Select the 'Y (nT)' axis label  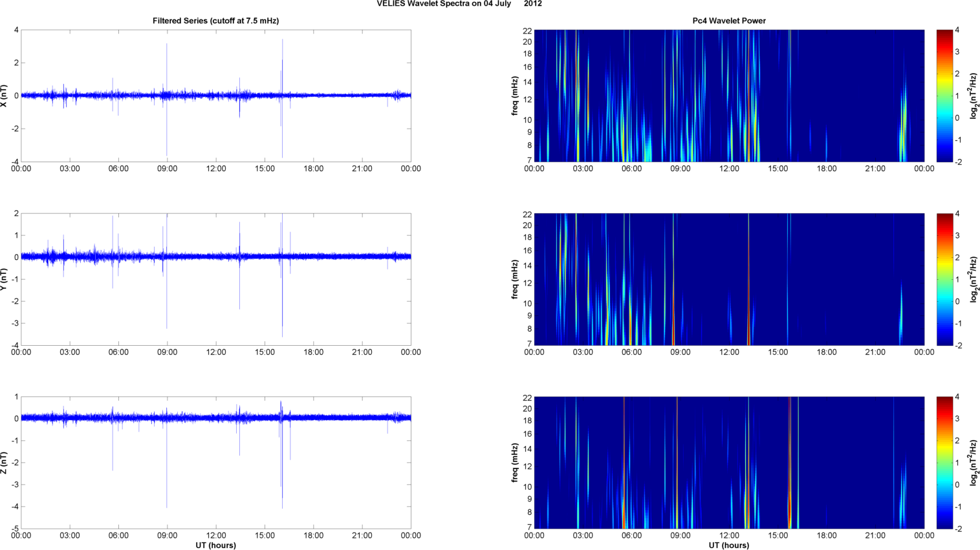click(x=5, y=279)
